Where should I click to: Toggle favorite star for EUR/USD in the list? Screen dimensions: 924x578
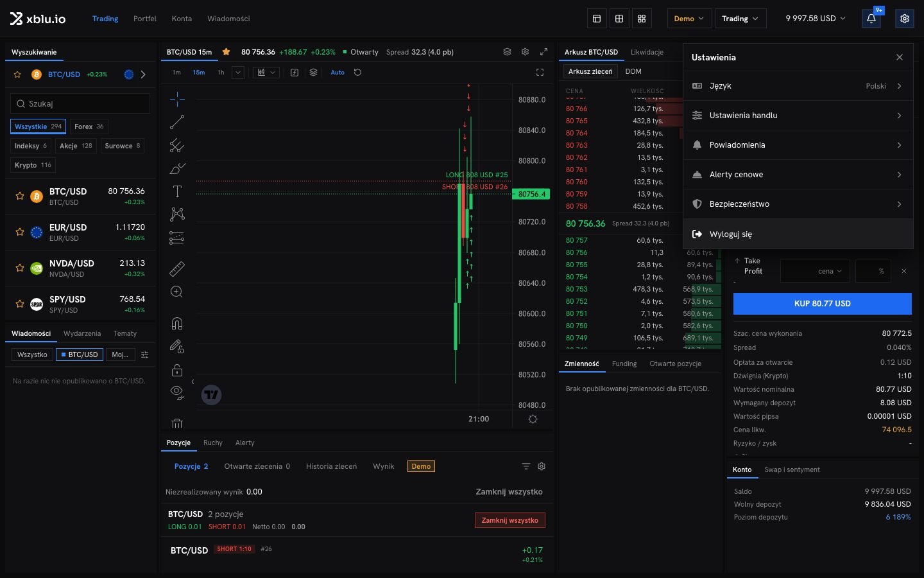(20, 232)
